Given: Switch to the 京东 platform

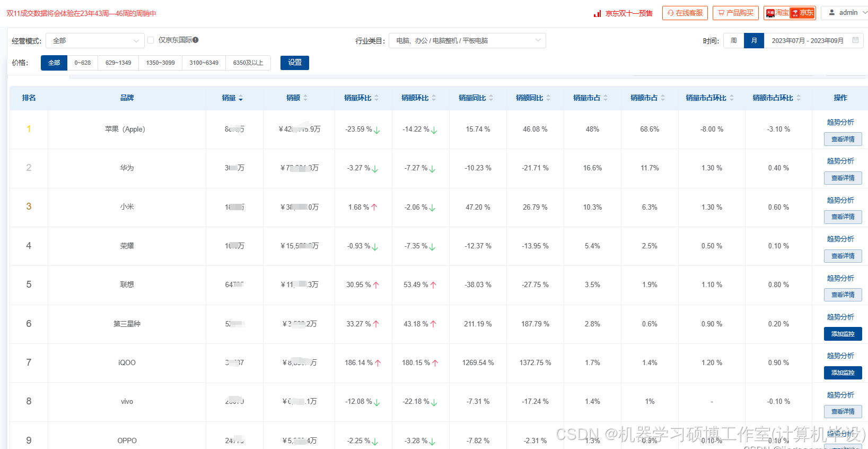Looking at the screenshot, I should [802, 13].
